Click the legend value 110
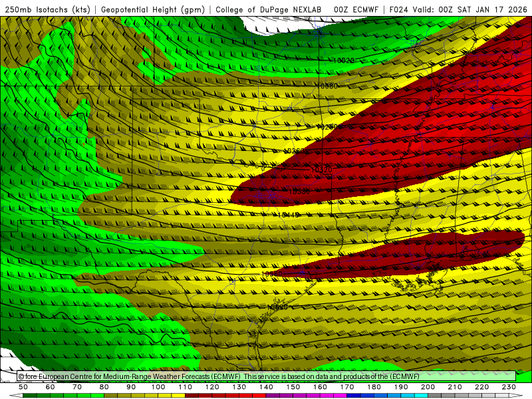Screen dimensions: 532x399 click(x=186, y=387)
